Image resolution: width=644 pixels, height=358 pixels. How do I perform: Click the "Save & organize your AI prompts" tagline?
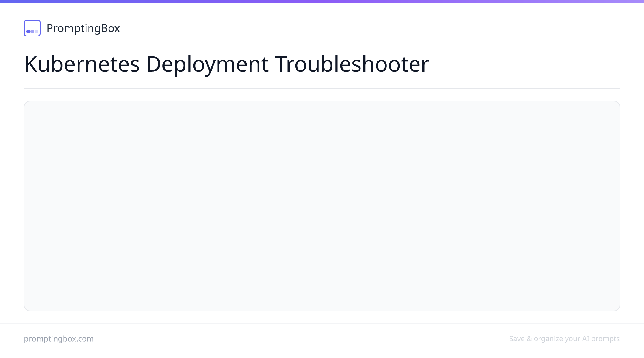coord(564,339)
